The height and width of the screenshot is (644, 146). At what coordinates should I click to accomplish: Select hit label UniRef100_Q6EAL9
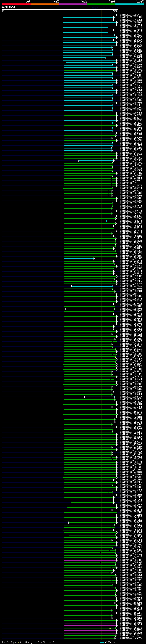point(131,216)
